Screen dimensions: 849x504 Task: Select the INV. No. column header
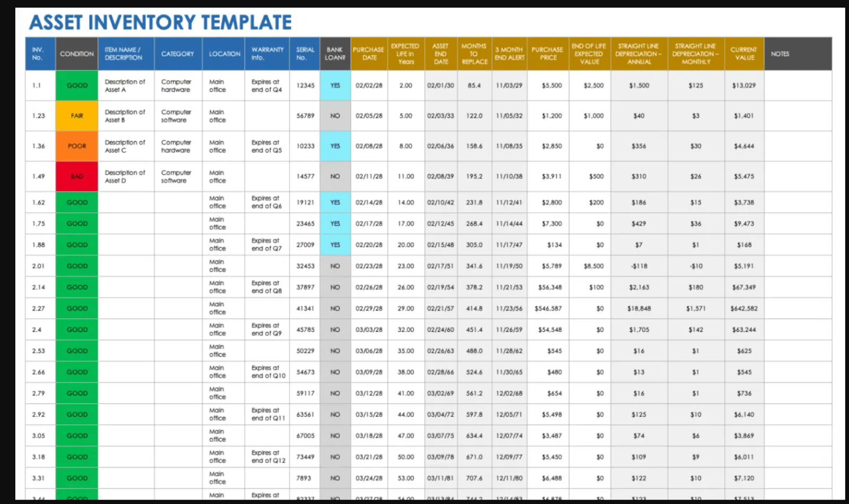[x=40, y=54]
